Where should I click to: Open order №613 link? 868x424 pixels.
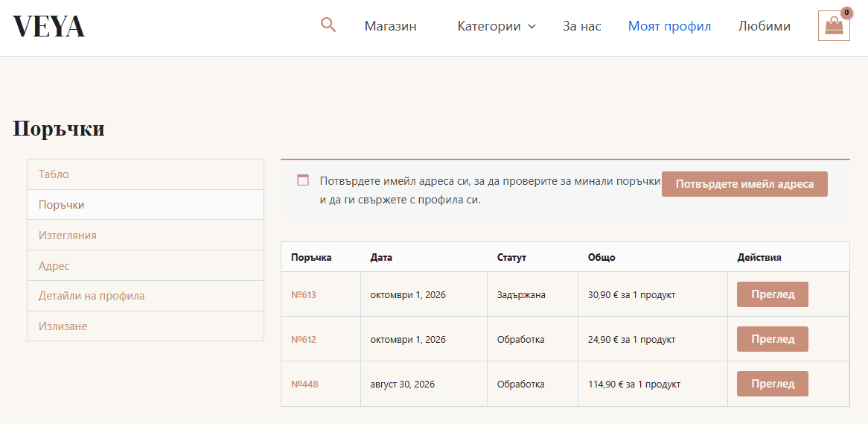click(304, 295)
